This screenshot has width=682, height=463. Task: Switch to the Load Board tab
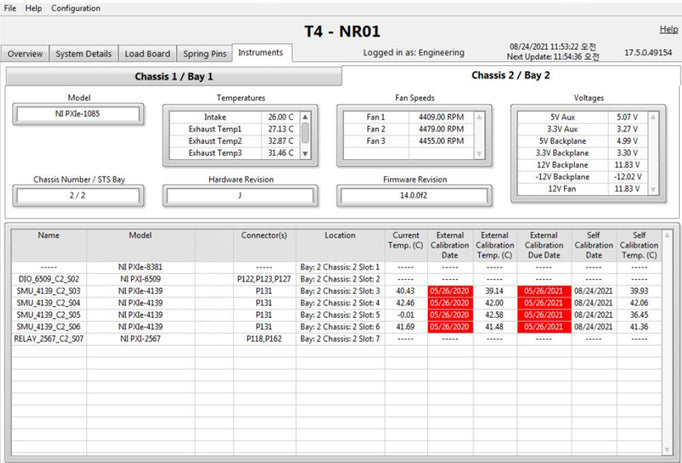[147, 54]
